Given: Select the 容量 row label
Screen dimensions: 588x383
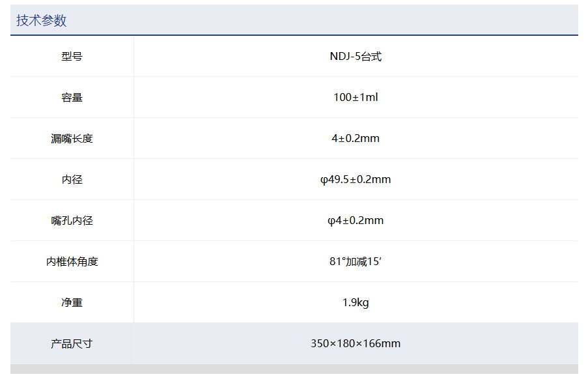Looking at the screenshot, I should tap(72, 98).
